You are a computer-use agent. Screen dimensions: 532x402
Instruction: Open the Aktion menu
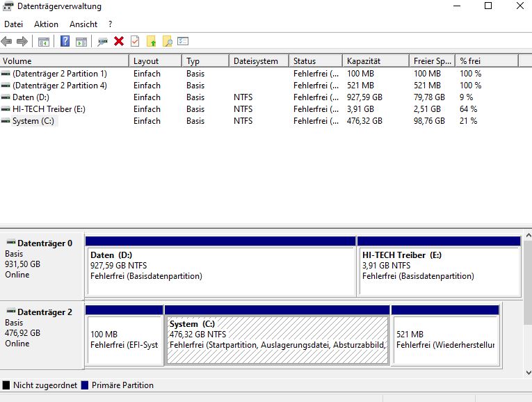click(46, 24)
